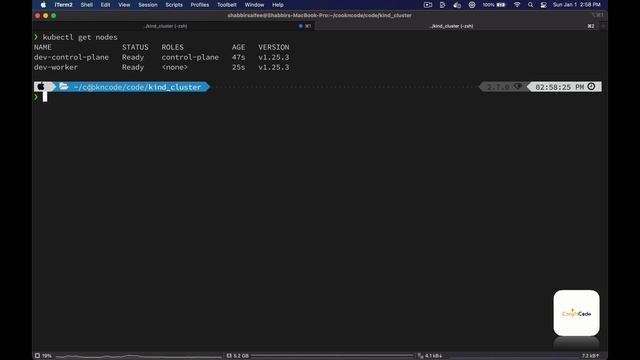Click the ~/cookncode/code/kind_cluster prompt path

click(x=137, y=87)
